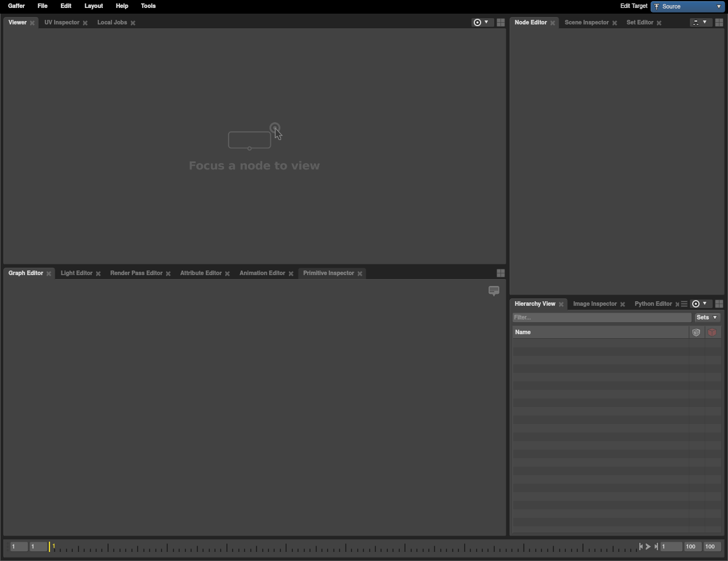Image resolution: width=728 pixels, height=561 pixels.
Task: Click the Filter field in Hierarchy View
Action: point(602,317)
